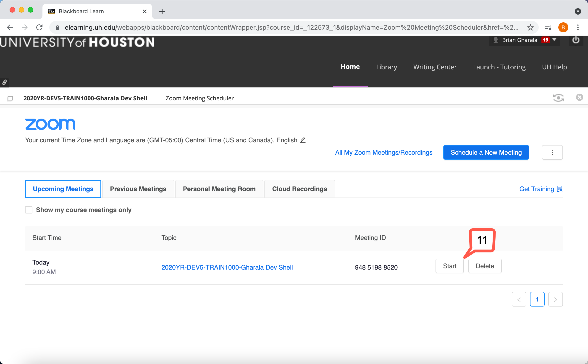Go to the next page of meetings
This screenshot has width=588, height=364.
[556, 299]
